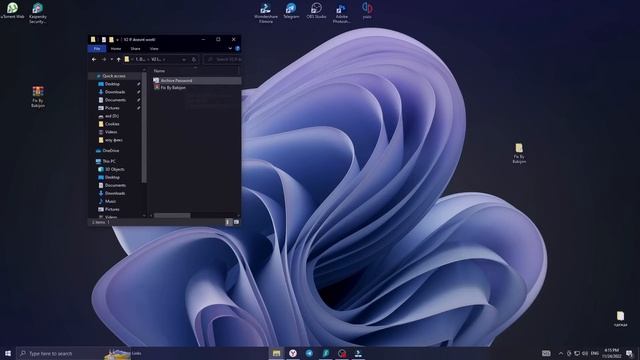Open the Telegram desktop shortcut
Image resolution: width=640 pixels, height=360 pixels.
pos(291,11)
